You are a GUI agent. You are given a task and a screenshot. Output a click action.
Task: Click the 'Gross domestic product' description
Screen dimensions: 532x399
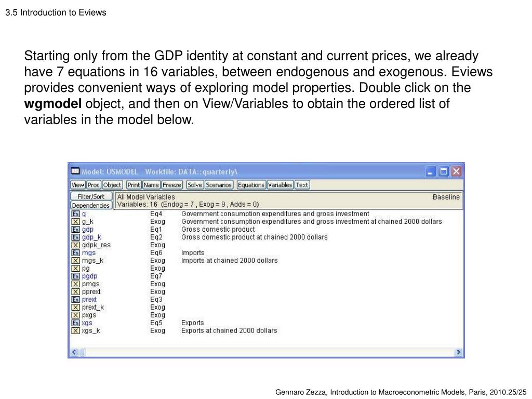click(218, 229)
